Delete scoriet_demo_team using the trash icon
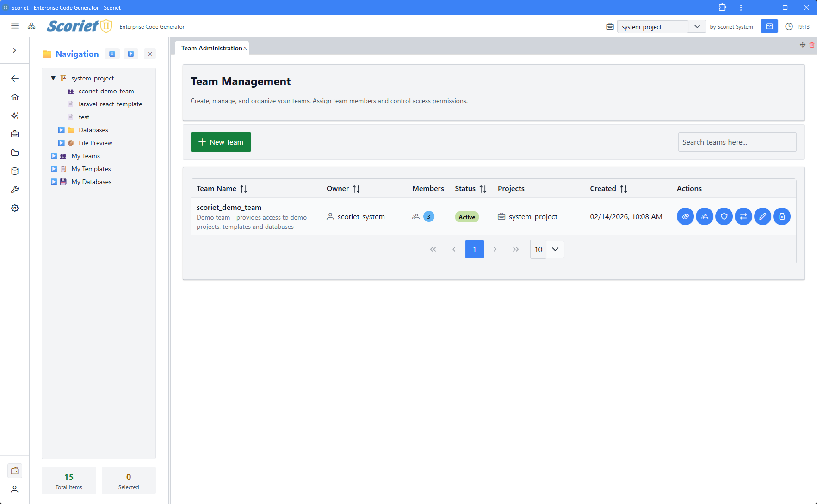 tap(782, 216)
